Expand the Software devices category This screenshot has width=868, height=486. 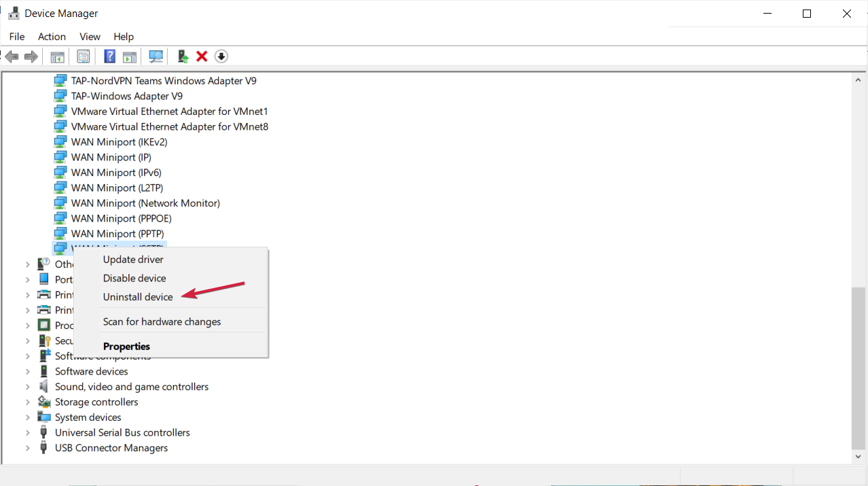click(28, 371)
